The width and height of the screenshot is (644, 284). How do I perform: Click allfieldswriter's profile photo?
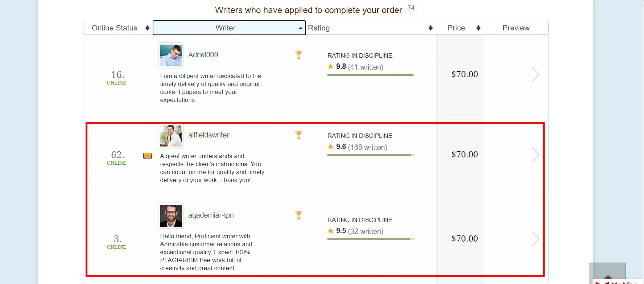tap(171, 136)
